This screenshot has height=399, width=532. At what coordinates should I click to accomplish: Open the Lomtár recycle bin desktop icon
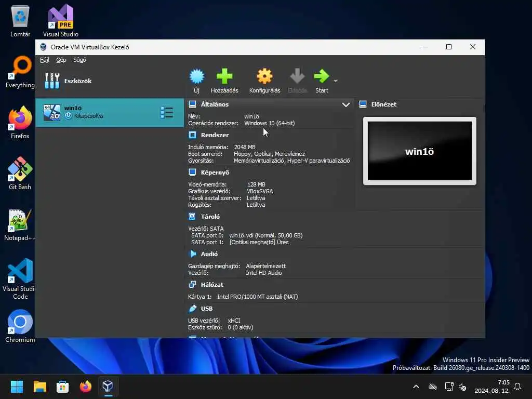pos(20,21)
